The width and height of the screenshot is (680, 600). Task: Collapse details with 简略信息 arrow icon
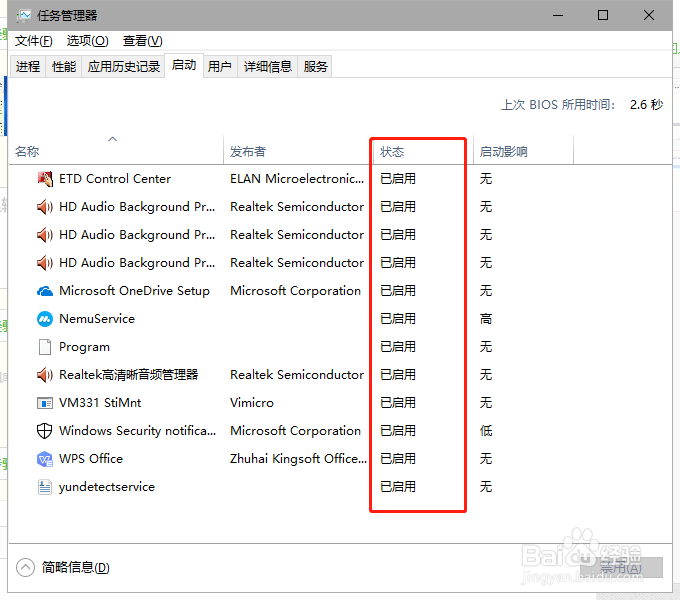[x=25, y=567]
